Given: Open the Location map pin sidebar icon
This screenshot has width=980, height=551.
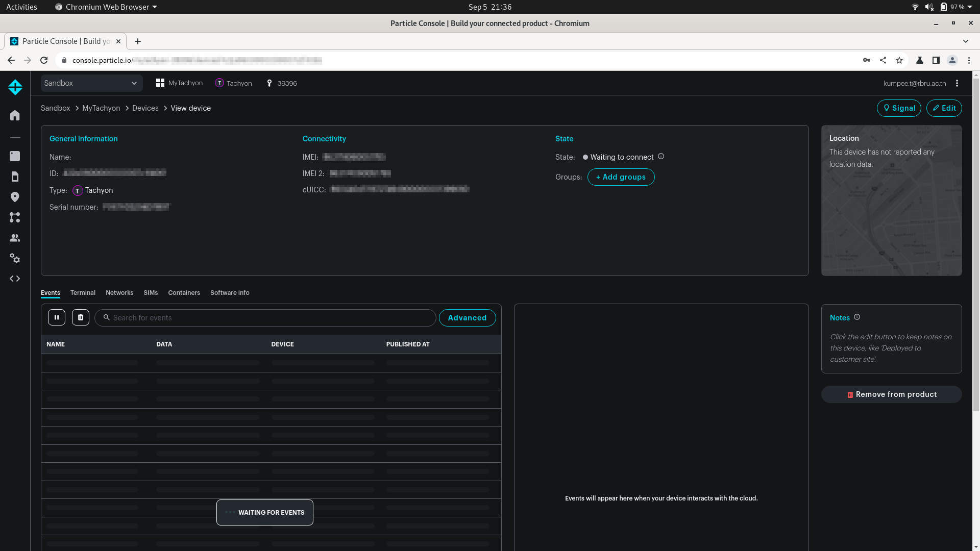Looking at the screenshot, I should point(15,197).
